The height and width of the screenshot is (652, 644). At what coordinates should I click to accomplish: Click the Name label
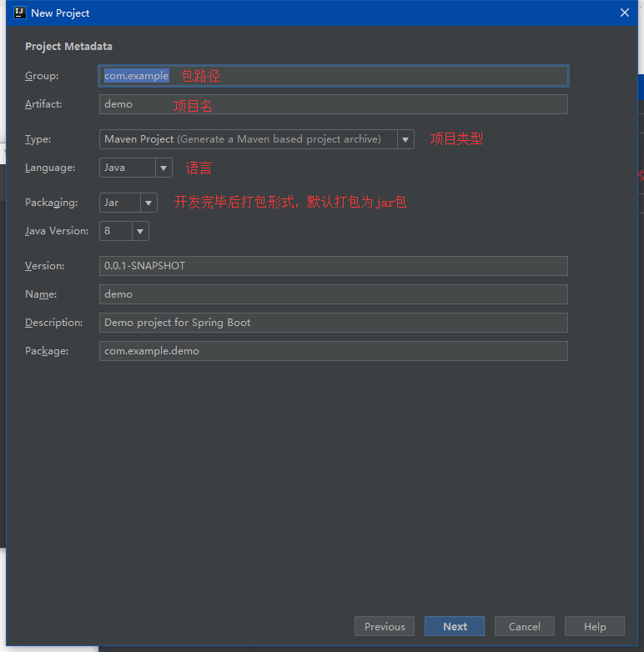(41, 294)
